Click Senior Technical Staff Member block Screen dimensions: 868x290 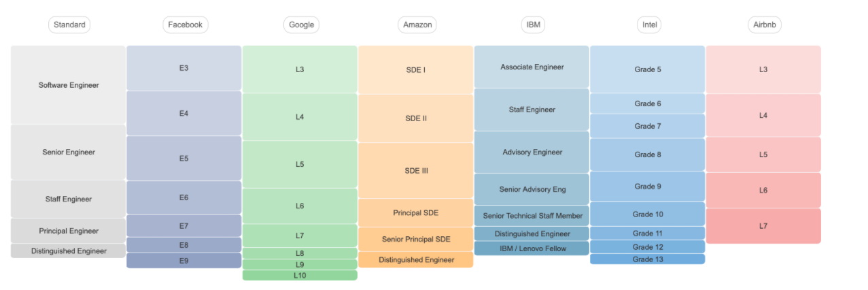pos(532,215)
